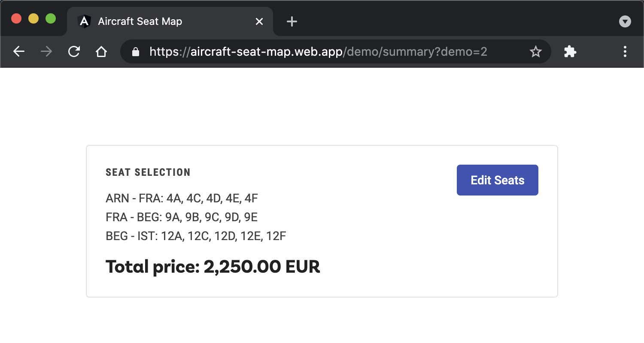The image size is (644, 343).
Task: Reload the current page
Action: 74,52
